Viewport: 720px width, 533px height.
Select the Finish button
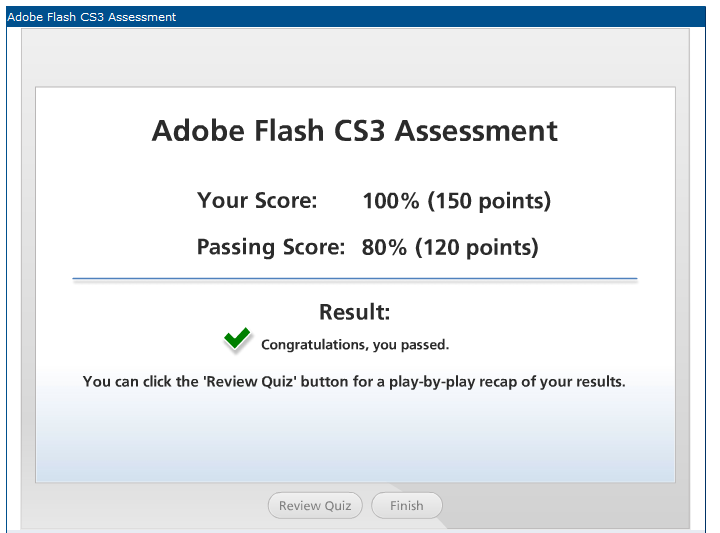pyautogui.click(x=406, y=505)
